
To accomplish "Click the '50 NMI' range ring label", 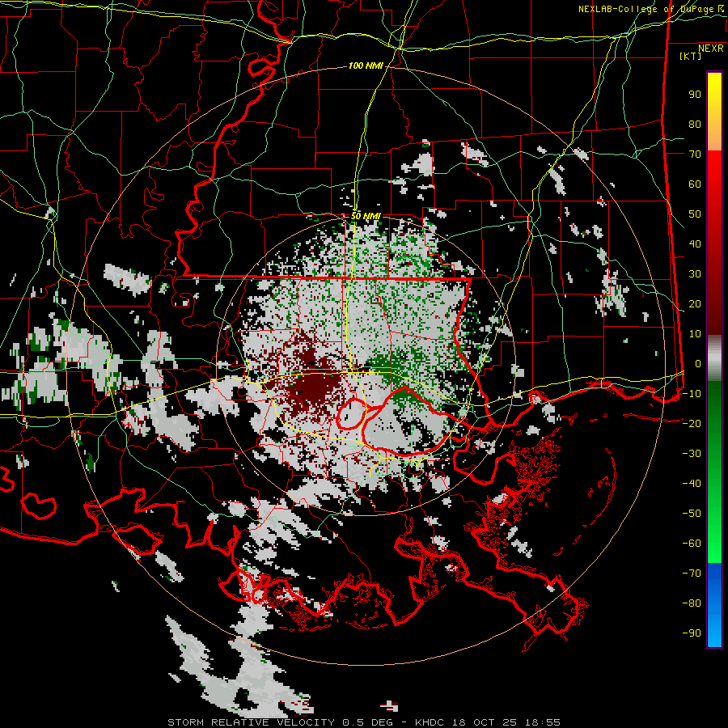I will click(366, 216).
